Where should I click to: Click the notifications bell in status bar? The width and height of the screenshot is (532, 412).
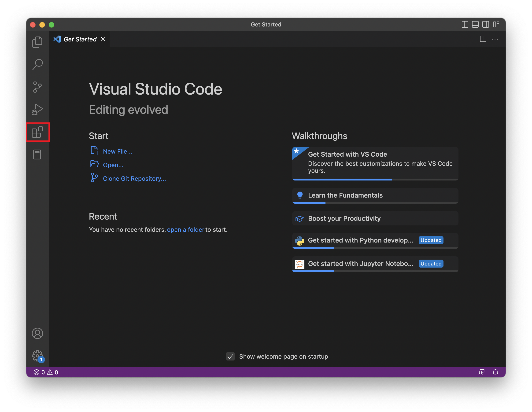pos(495,372)
